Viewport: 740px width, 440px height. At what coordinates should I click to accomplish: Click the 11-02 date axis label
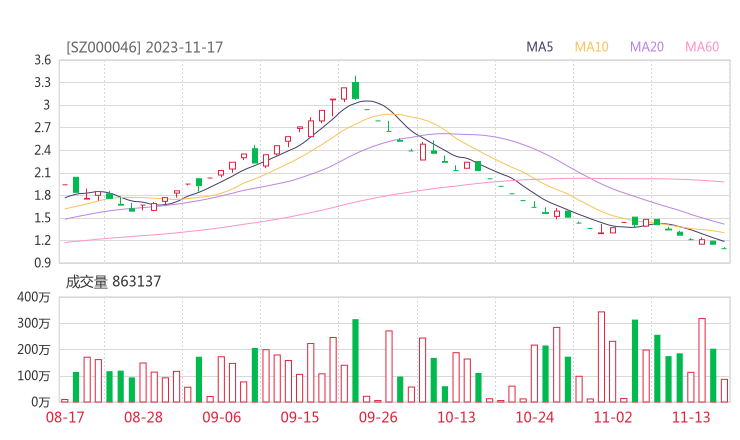tap(613, 417)
